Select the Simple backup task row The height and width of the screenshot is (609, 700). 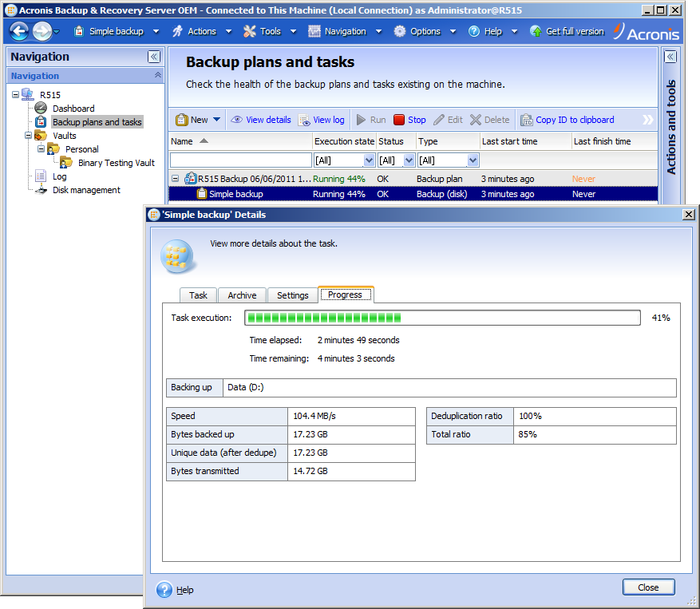[x=413, y=194]
